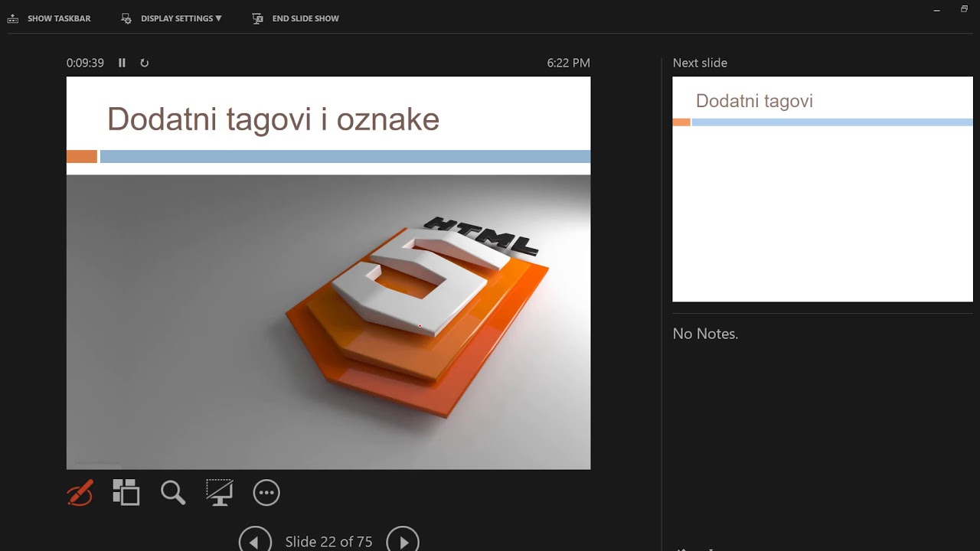Restart the slide timer
The width and height of the screenshot is (980, 551).
(144, 63)
